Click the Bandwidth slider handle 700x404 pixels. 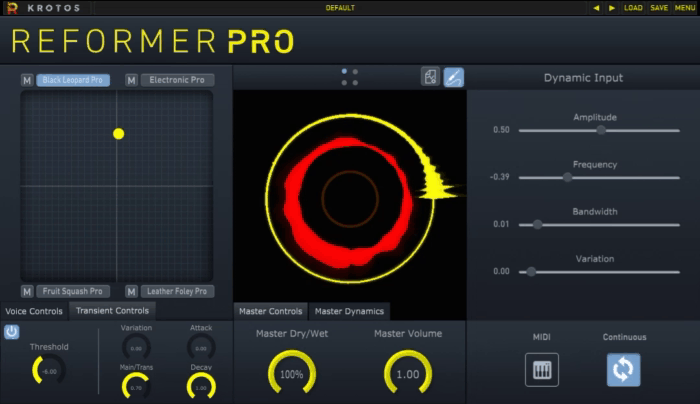coord(538,225)
